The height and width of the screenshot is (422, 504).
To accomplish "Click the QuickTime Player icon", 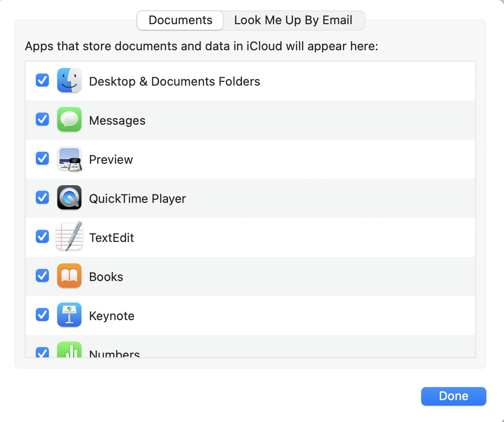I will pyautogui.click(x=69, y=198).
